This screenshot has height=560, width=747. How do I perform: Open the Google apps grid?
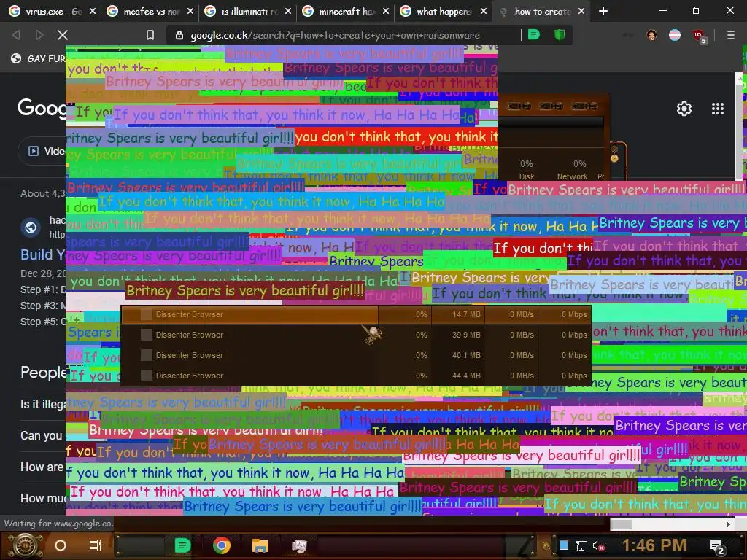[718, 109]
